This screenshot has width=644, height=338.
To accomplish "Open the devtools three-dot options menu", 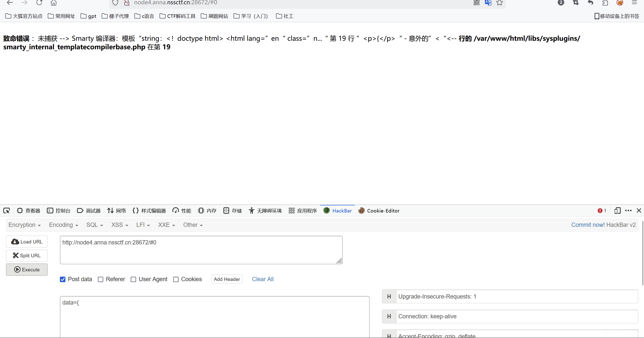I will (x=628, y=210).
